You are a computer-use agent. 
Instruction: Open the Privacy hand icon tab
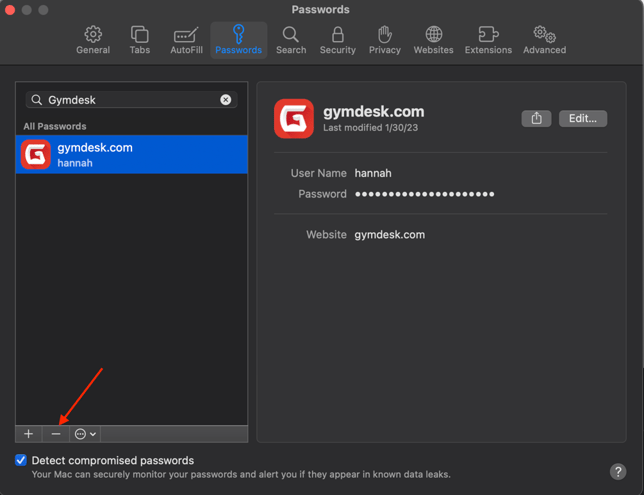(x=384, y=40)
